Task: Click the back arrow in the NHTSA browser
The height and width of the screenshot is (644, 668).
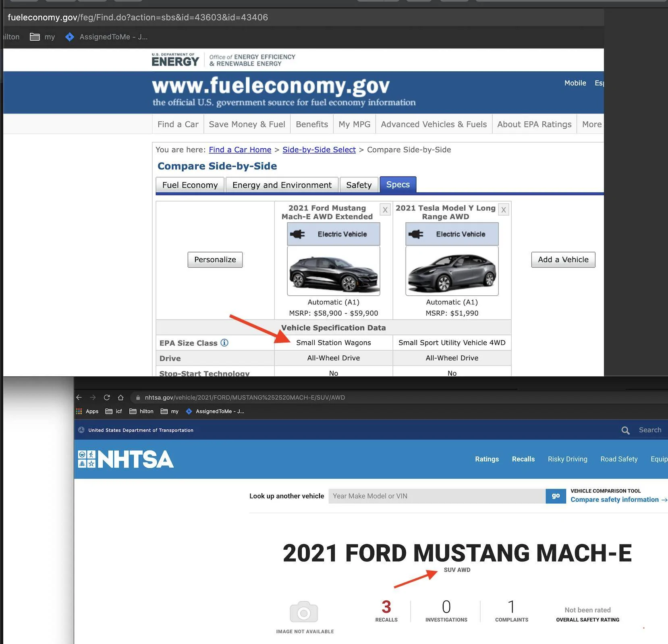Action: [x=79, y=397]
